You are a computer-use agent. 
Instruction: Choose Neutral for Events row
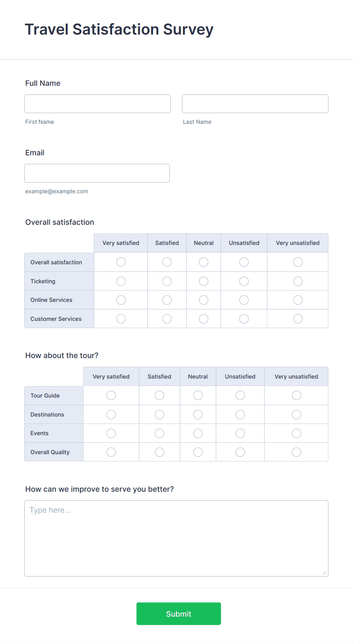[198, 433]
